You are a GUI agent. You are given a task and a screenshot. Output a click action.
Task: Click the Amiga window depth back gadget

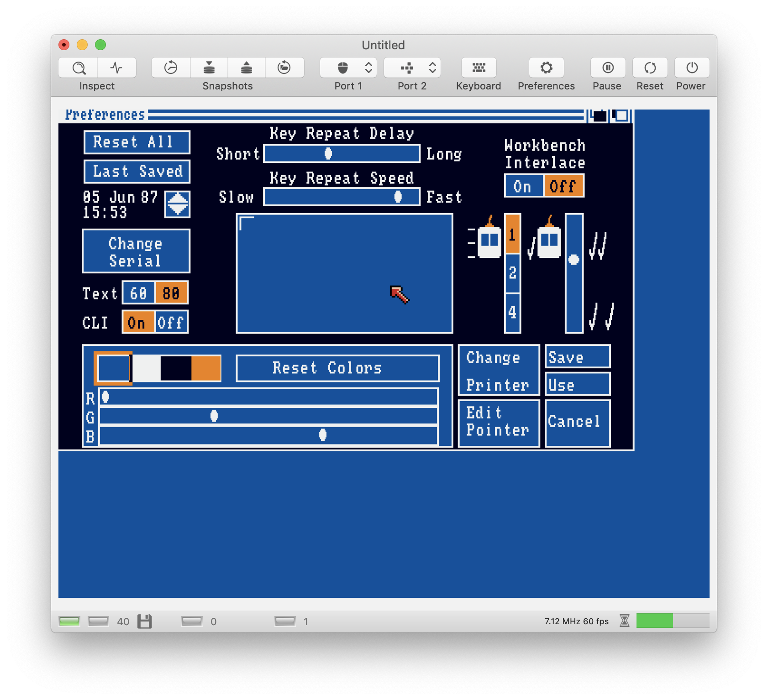pos(598,116)
